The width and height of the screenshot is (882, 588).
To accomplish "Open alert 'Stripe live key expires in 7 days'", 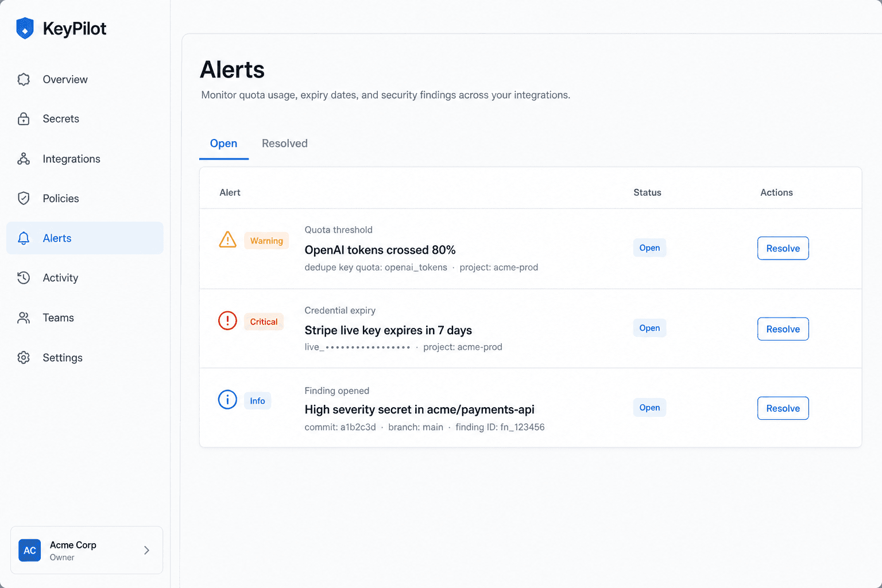I will (x=388, y=330).
